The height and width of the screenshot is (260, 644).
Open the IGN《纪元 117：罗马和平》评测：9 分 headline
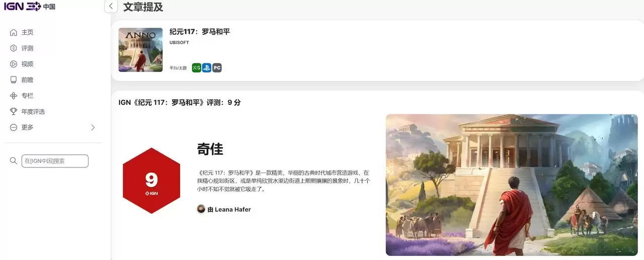(180, 102)
